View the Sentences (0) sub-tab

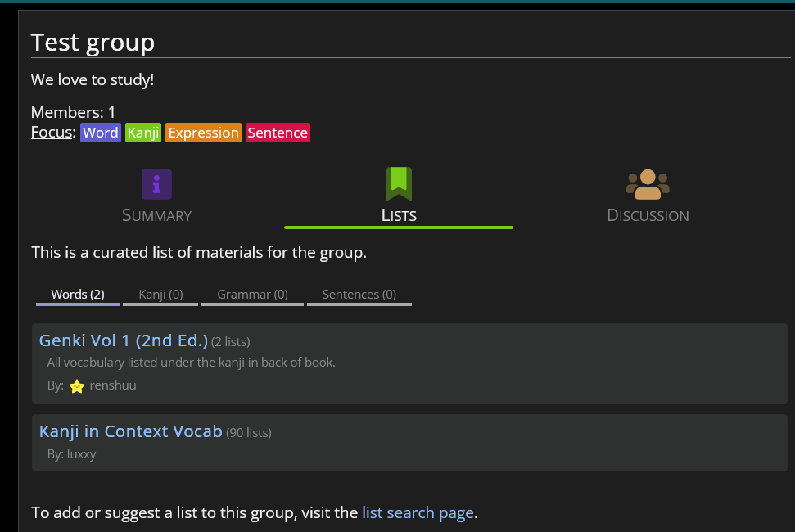(359, 295)
